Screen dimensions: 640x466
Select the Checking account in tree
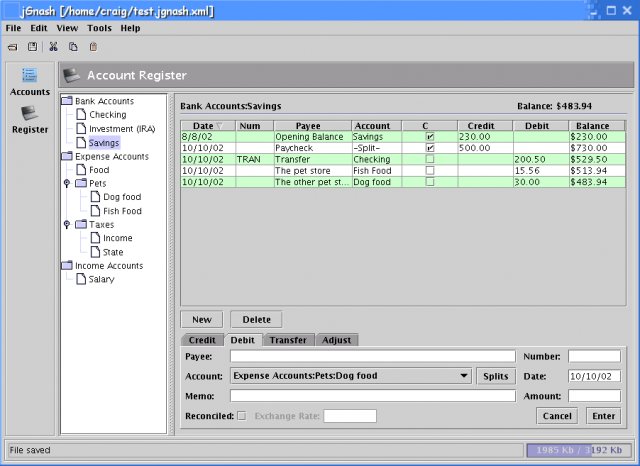[x=107, y=115]
